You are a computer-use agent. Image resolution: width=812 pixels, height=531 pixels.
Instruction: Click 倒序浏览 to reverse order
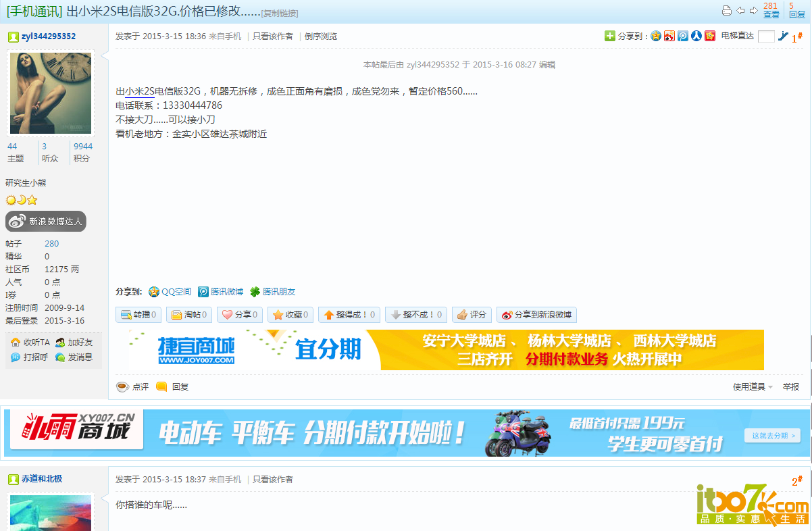coord(321,36)
